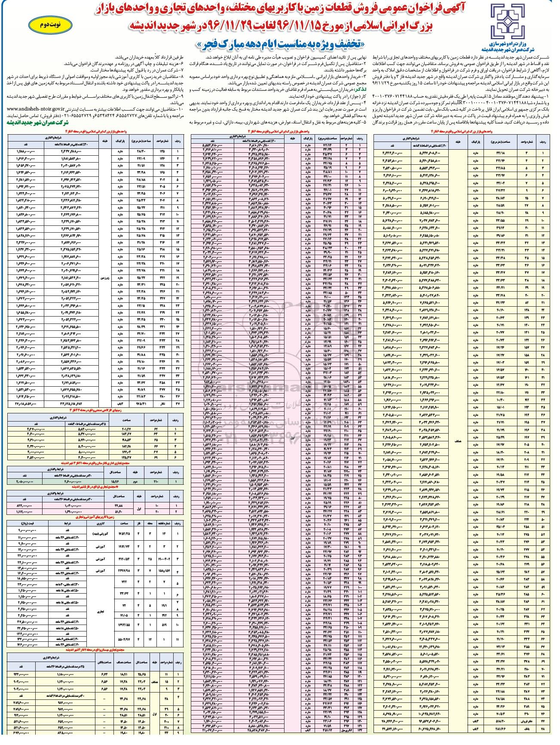The image size is (560, 745).
Task: Click the red table title «زمینهای کارگاهی صنعتی واقع در محله 43 فاز 3»
Action: coord(95,410)
